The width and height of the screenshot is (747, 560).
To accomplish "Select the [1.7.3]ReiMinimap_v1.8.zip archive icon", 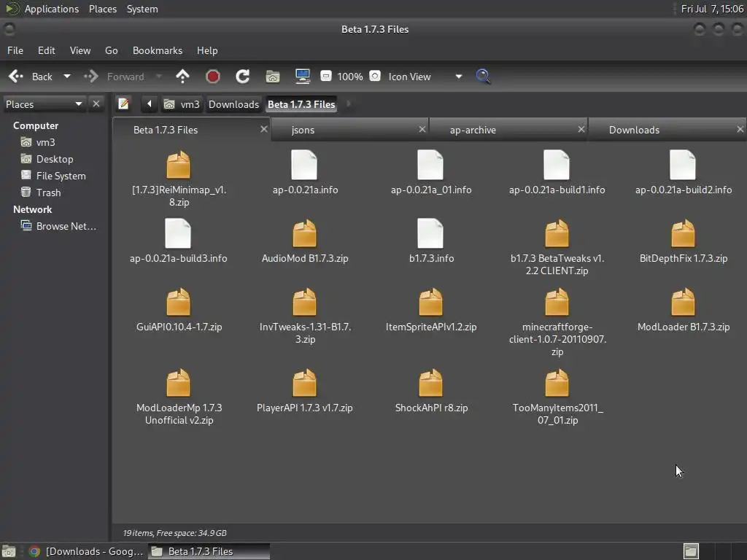I will click(x=179, y=165).
